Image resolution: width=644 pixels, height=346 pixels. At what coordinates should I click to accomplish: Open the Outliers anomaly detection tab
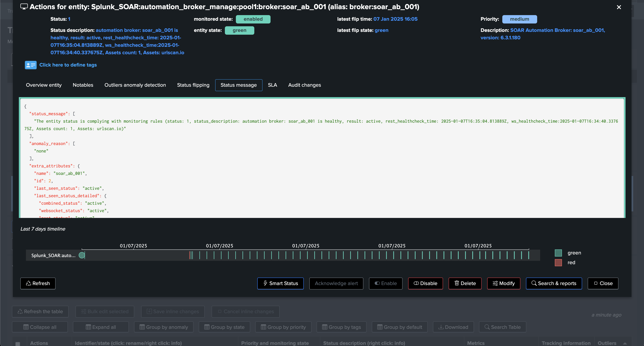click(135, 85)
